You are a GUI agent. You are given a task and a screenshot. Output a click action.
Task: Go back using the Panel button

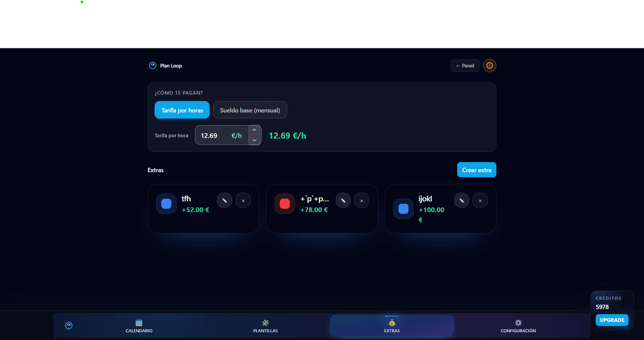tap(465, 66)
